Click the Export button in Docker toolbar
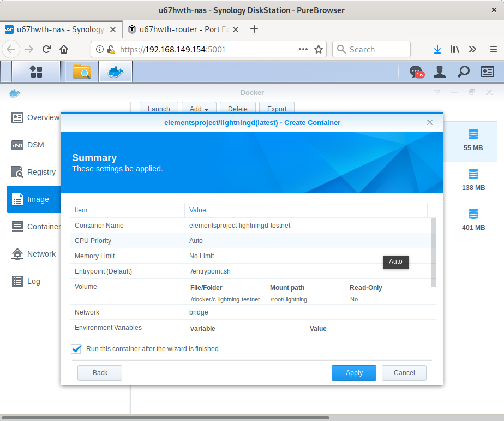504x421 pixels. 277,109
